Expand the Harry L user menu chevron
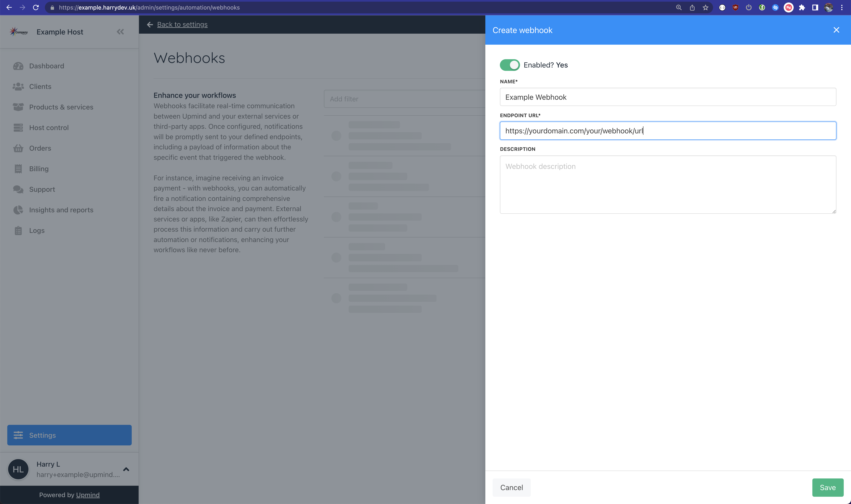851x504 pixels. coord(126,469)
